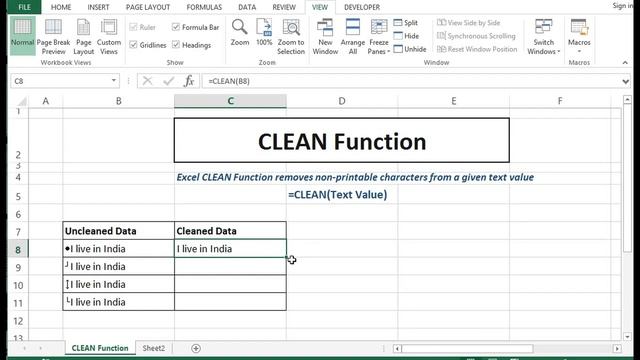Select column E header
640x360 pixels.
click(x=453, y=101)
